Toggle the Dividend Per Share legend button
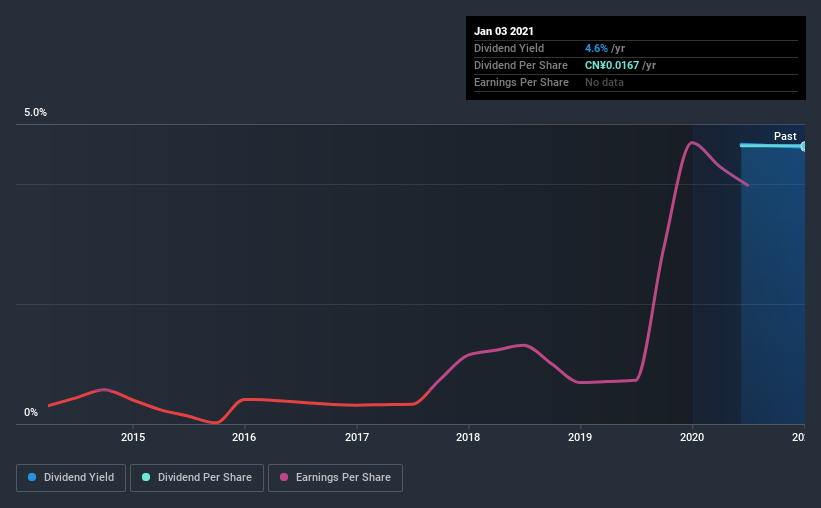The image size is (821, 508). pos(197,478)
